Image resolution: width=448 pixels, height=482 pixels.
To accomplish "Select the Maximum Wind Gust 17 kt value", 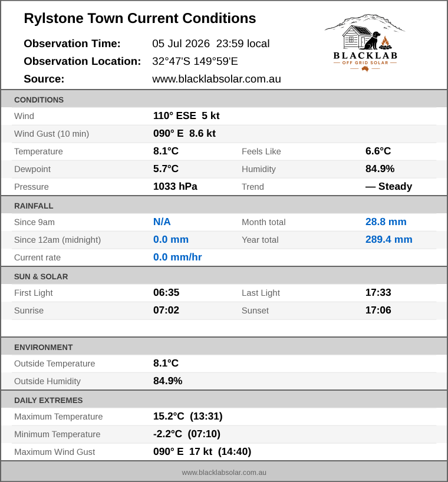I will 202,451.
